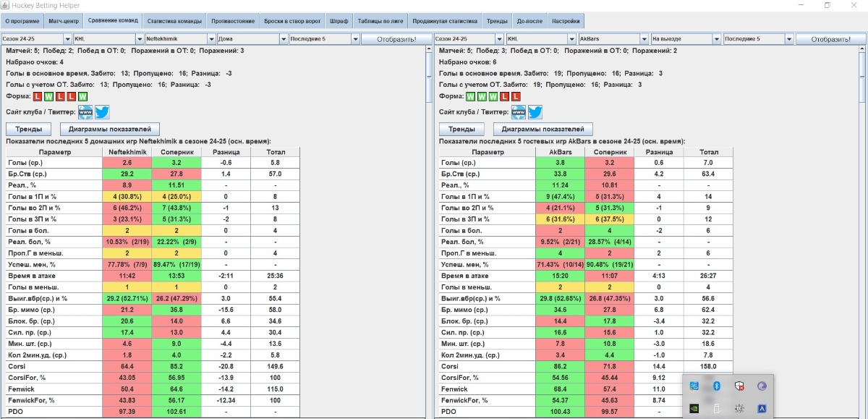Image resolution: width=868 pixels, height=419 pixels.
Task: Open Neftekhimik club website icon
Action: pyautogui.click(x=85, y=112)
